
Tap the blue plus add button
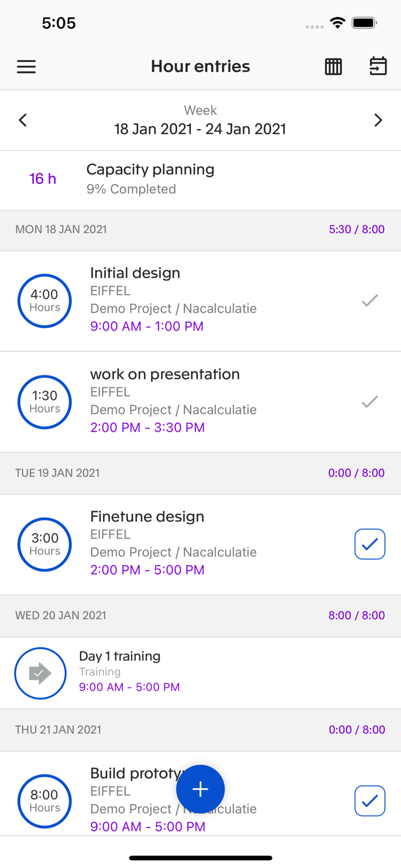(200, 789)
